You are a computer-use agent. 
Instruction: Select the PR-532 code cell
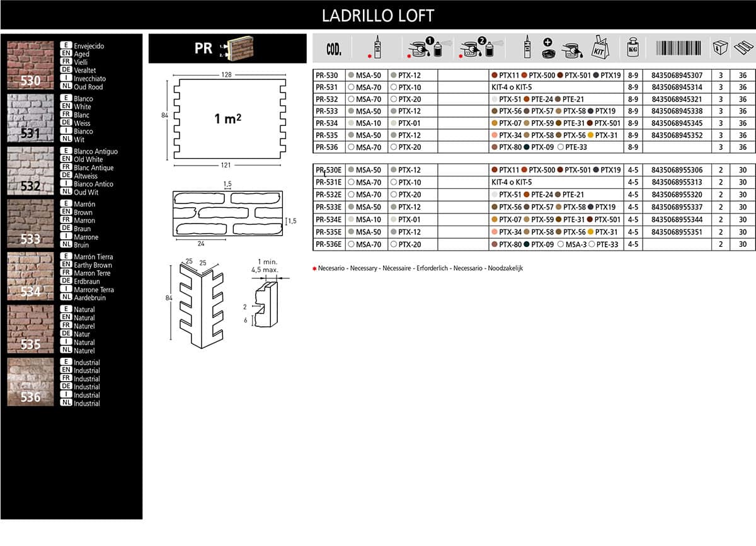pos(328,100)
